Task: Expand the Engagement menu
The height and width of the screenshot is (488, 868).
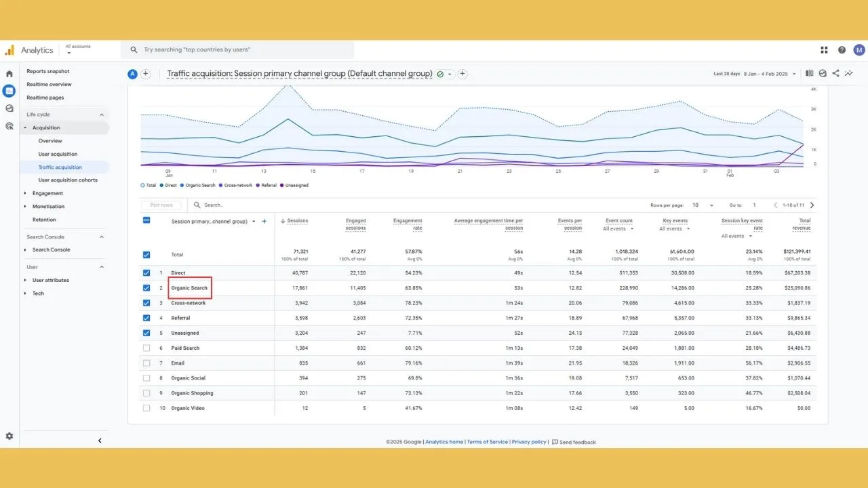Action: [x=47, y=193]
